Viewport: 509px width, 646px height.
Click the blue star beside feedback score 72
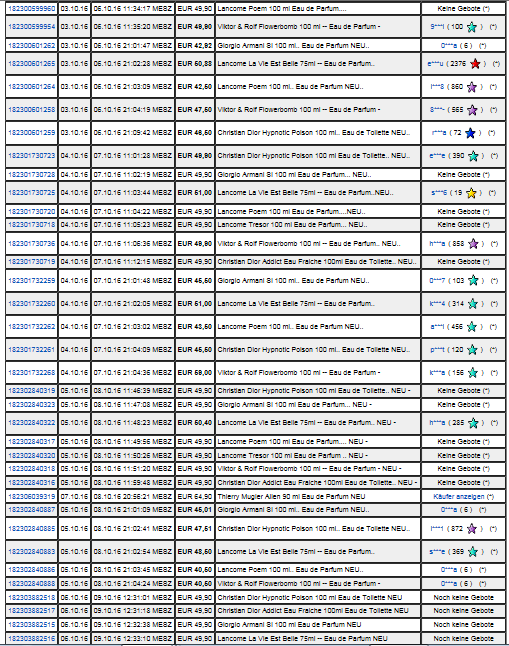(x=470, y=133)
